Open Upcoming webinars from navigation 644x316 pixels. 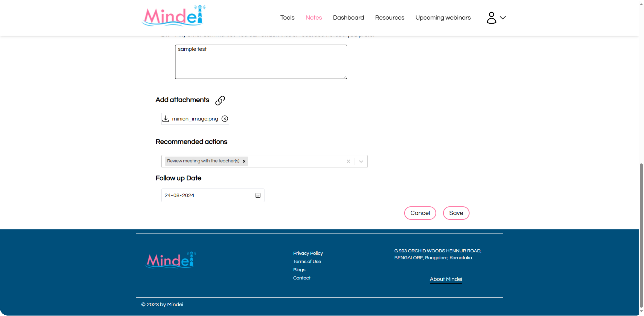443,18
